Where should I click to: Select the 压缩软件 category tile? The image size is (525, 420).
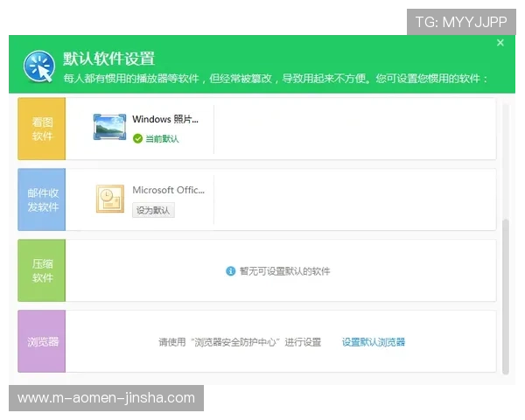tap(42, 270)
